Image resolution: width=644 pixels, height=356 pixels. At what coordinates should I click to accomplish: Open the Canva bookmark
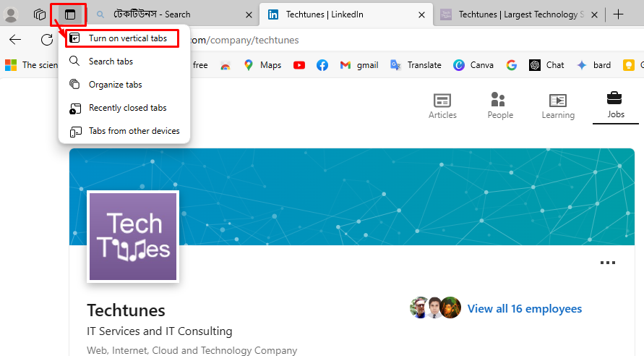tap(473, 65)
